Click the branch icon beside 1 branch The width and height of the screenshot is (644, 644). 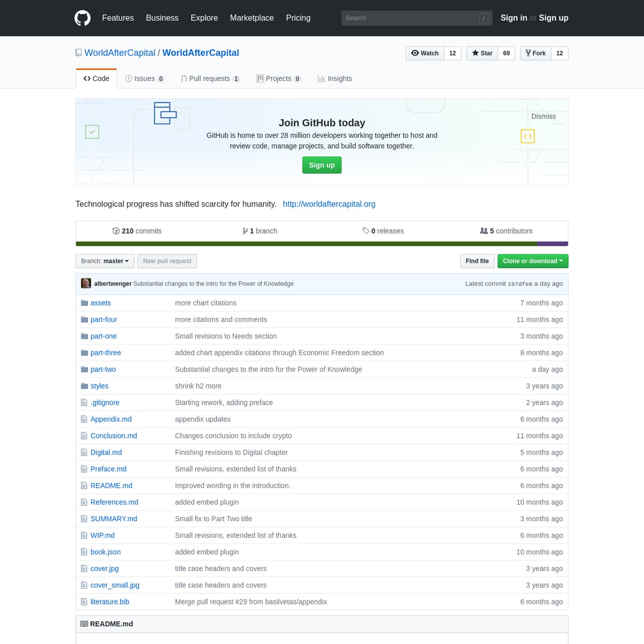click(x=245, y=231)
